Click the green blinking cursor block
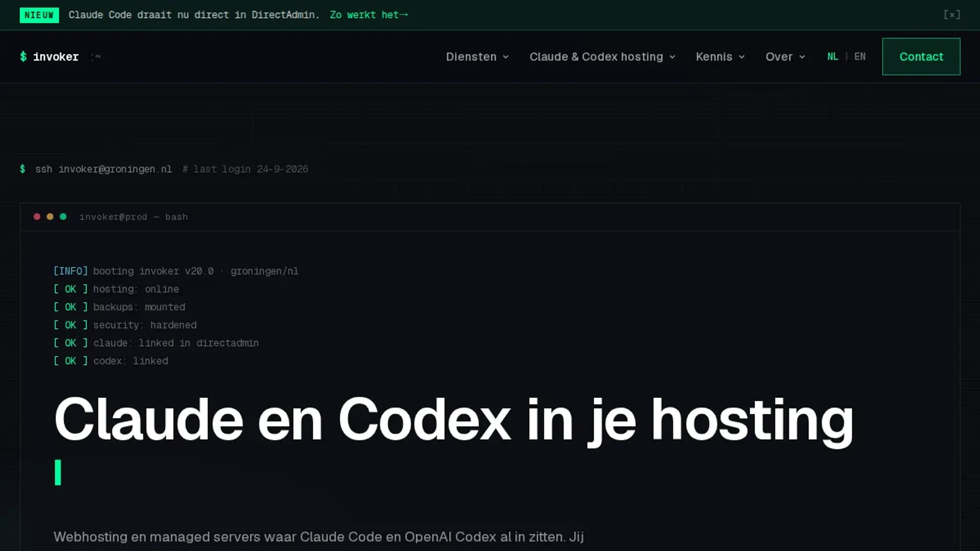Screen dimensions: 980x551 (x=58, y=473)
